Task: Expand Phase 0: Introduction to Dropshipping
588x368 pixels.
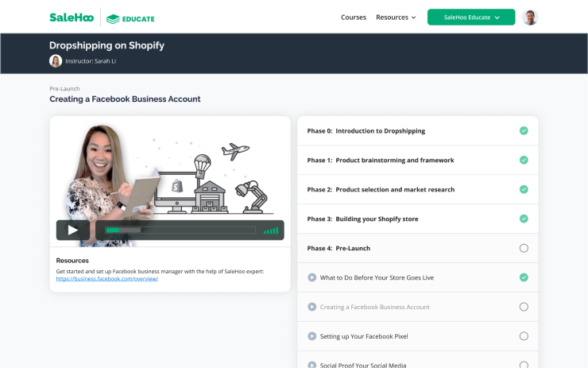Action: pos(418,131)
